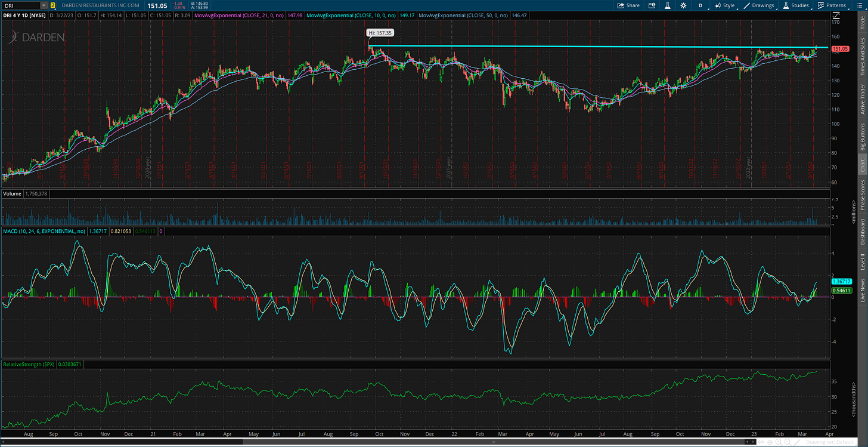Open the Studies dropdown
The height and width of the screenshot is (447, 868).
[795, 5]
